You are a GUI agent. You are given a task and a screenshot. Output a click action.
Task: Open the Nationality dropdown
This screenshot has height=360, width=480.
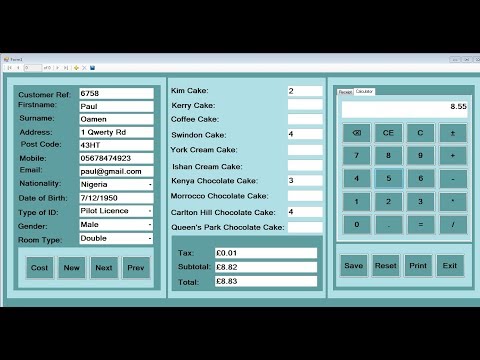(x=150, y=184)
